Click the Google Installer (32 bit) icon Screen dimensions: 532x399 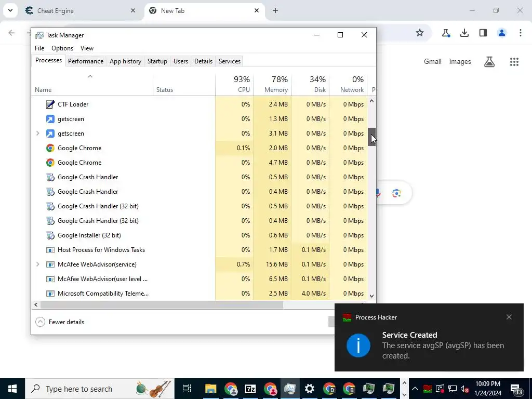click(50, 235)
